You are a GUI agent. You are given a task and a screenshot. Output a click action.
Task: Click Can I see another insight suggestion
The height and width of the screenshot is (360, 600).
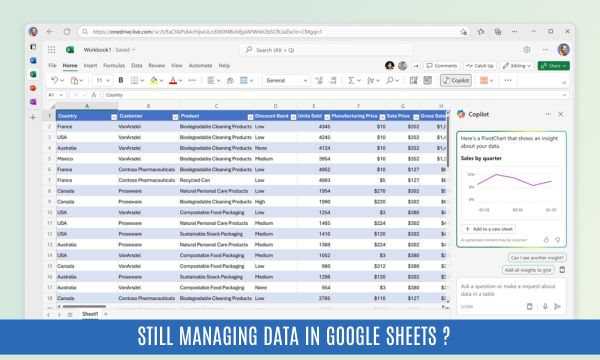coord(537,257)
